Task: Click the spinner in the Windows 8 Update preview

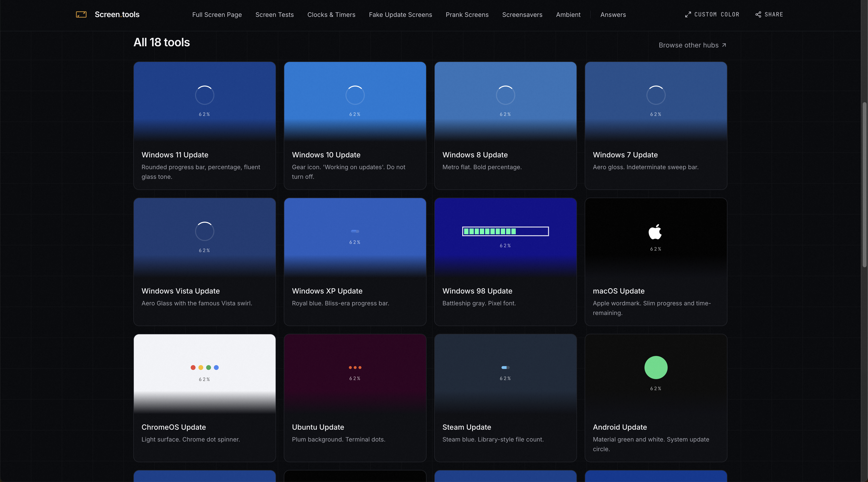Action: 505,95
